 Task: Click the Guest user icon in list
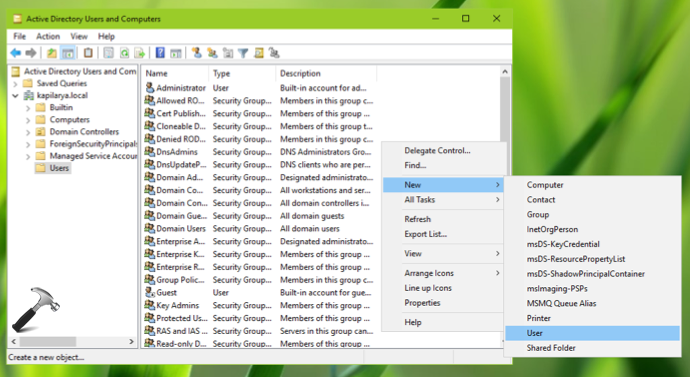click(x=150, y=292)
